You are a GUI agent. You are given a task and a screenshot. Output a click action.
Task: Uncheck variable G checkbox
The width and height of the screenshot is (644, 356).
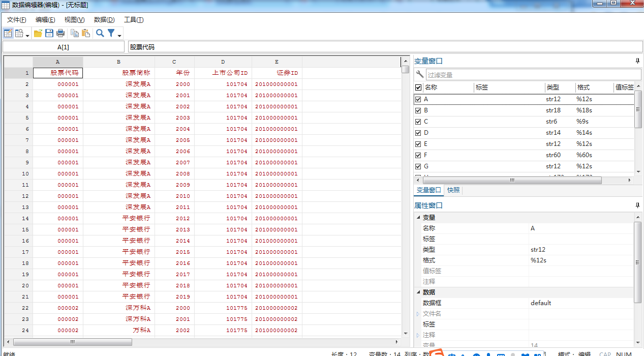click(x=418, y=166)
